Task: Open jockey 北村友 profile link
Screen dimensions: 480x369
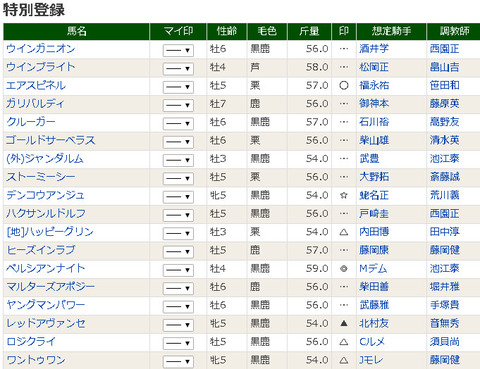Action: (374, 324)
